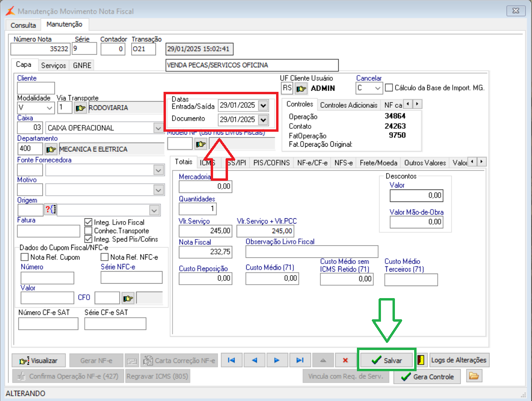Go to previous record arrow
The image size is (532, 401).
point(254,360)
